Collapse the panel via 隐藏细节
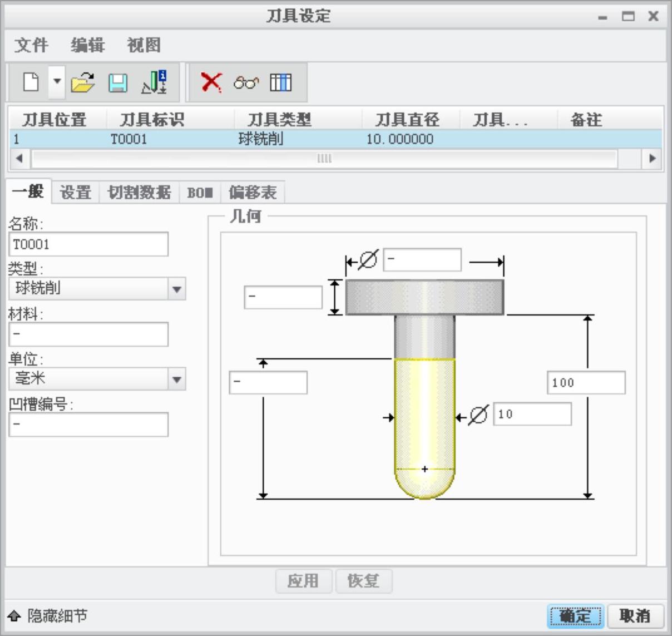Image resolution: width=672 pixels, height=636 pixels. point(48,616)
